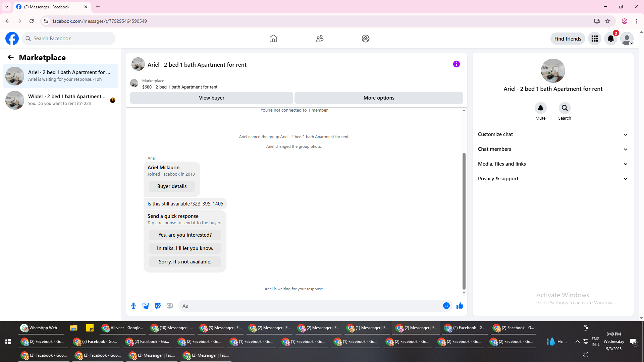The height and width of the screenshot is (362, 644).
Task: Reload the page in Chrome
Action: tap(32, 21)
